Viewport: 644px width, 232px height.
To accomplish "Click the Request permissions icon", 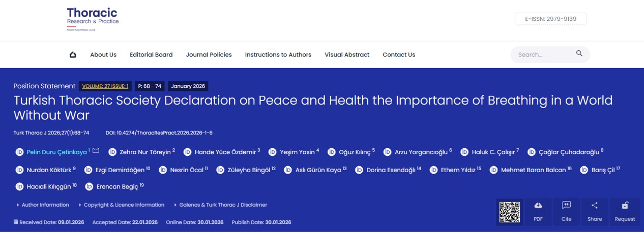I will coord(625,211).
